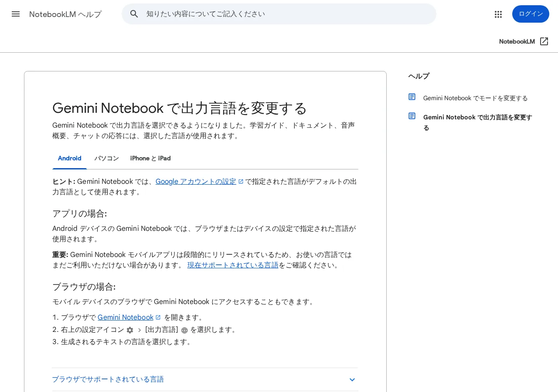The width and height of the screenshot is (558, 392).
Task: Open the hamburger main menu
Action: pos(16,14)
